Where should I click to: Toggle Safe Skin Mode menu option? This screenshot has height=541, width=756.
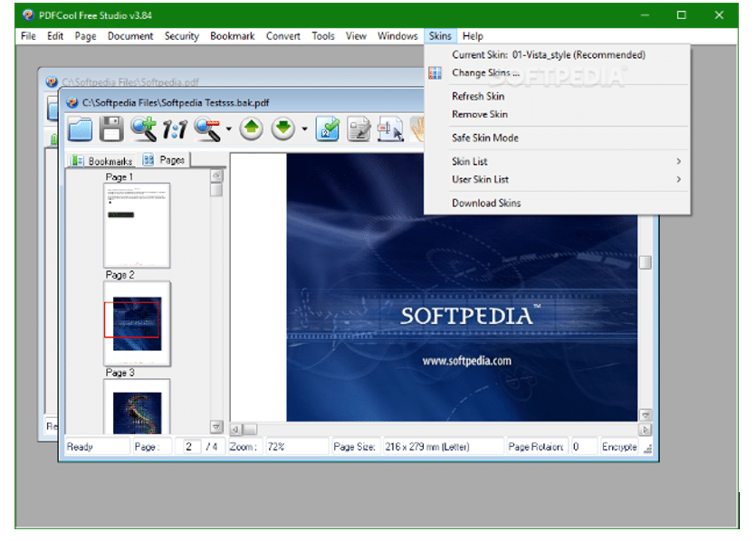click(485, 138)
